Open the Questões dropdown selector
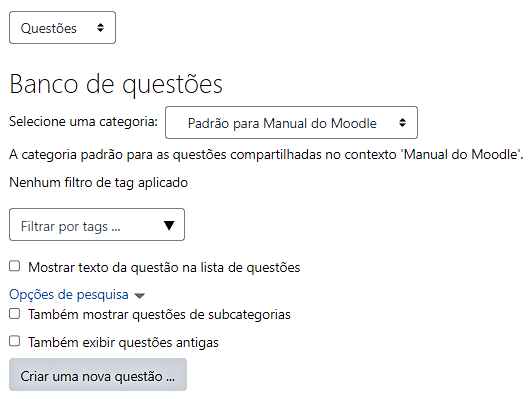The height and width of the screenshot is (399, 528). tap(62, 28)
